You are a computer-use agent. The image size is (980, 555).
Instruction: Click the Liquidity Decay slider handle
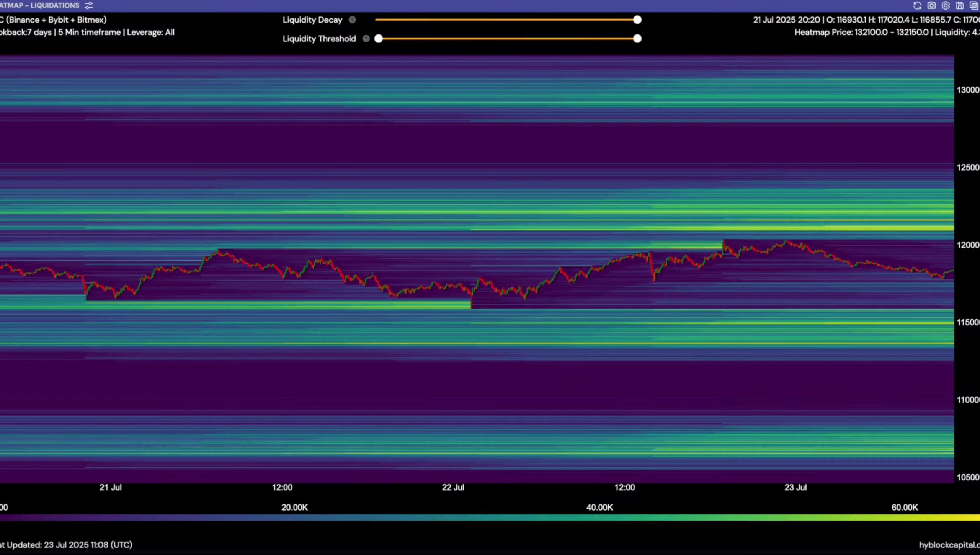pyautogui.click(x=637, y=20)
